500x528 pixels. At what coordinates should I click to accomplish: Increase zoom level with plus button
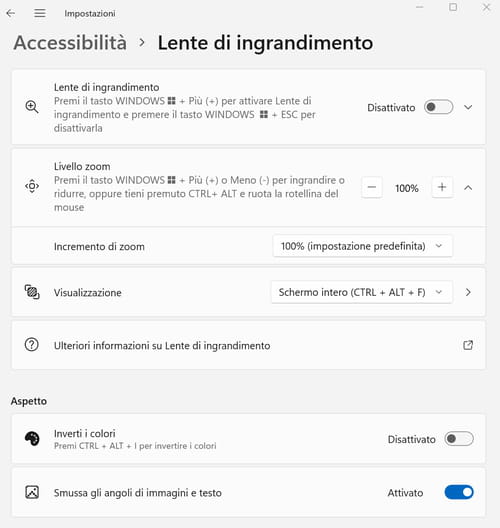pyautogui.click(x=442, y=187)
